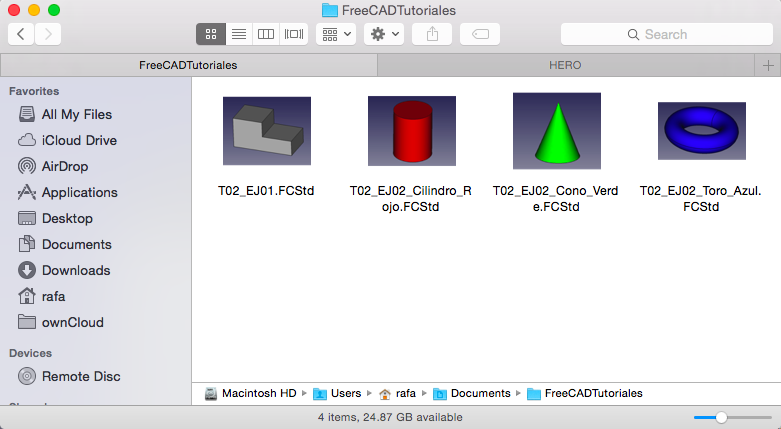
Task: Select the FreeCADTutoriales tab
Action: pyautogui.click(x=188, y=65)
